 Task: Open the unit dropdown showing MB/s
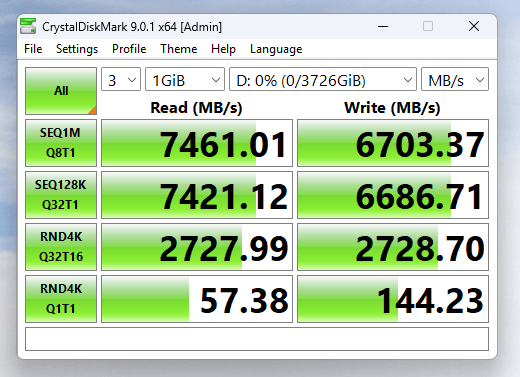[455, 79]
